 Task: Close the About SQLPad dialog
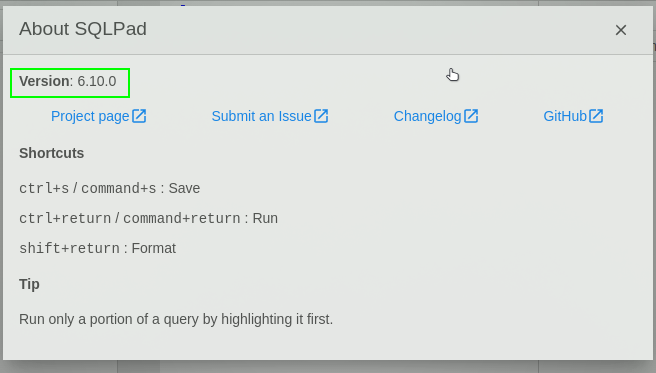pos(621,30)
